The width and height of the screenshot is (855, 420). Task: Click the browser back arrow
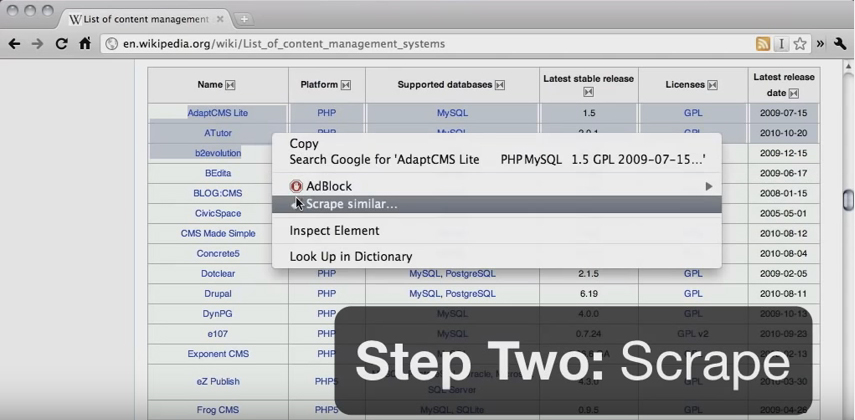(14, 44)
